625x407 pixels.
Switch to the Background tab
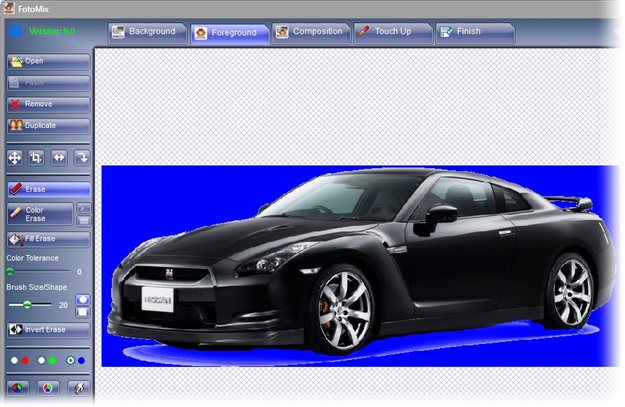147,32
